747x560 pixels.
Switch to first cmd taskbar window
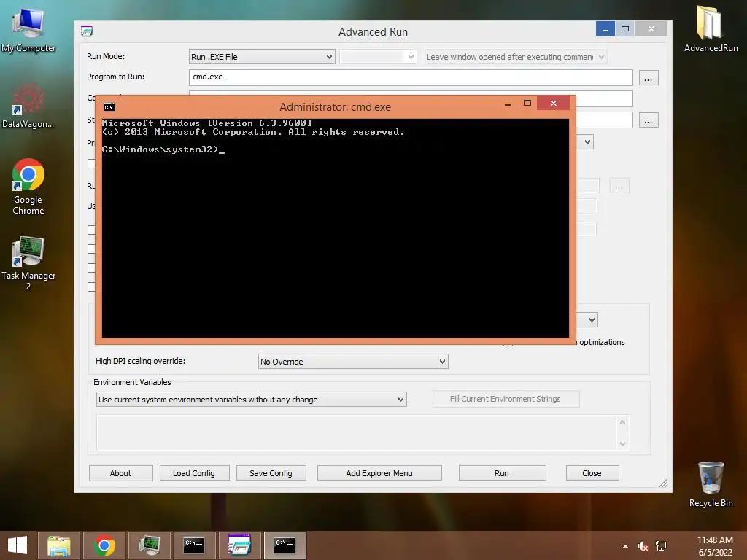coord(194,545)
